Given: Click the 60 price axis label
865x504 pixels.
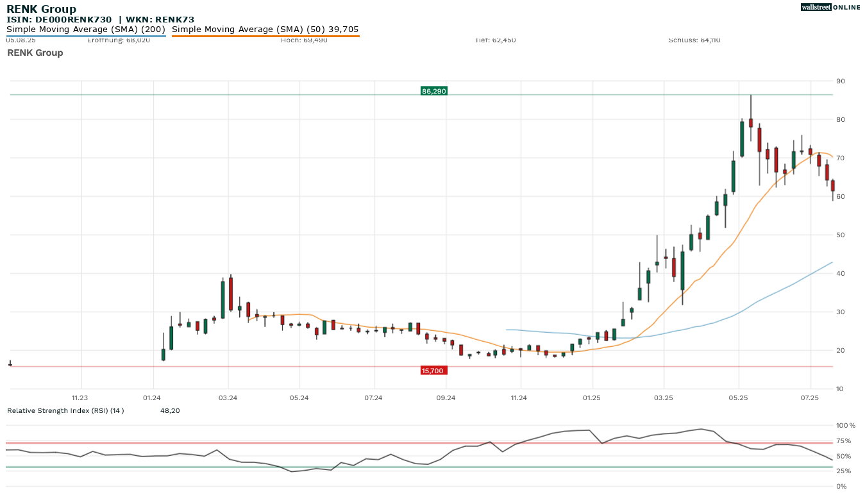Looking at the screenshot, I should 841,197.
